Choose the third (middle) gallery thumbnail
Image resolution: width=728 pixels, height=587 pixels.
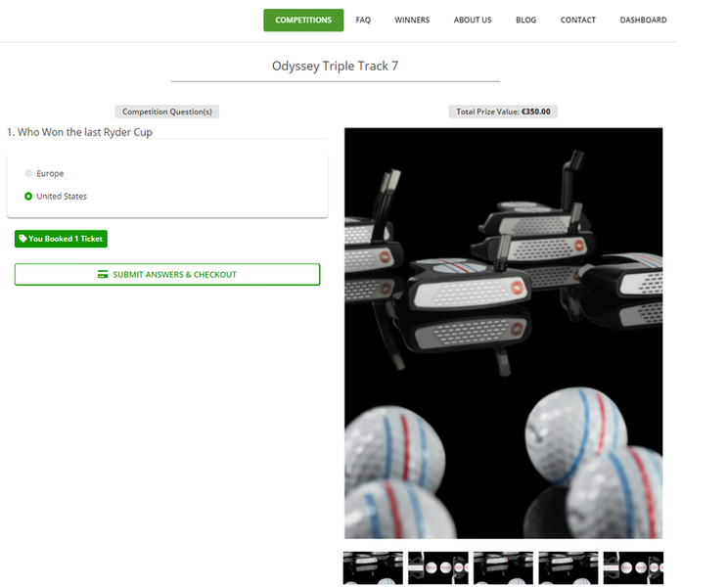pos(503,568)
